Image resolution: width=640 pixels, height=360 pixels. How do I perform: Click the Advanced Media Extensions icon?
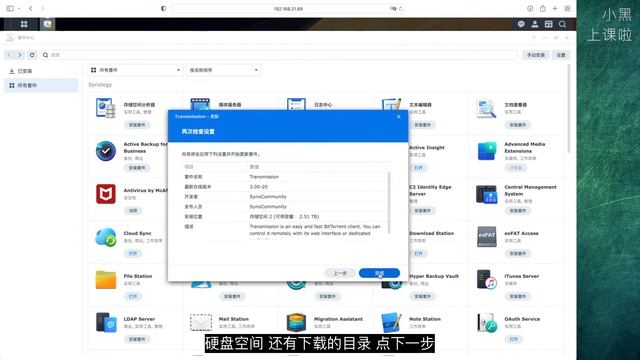point(487,151)
